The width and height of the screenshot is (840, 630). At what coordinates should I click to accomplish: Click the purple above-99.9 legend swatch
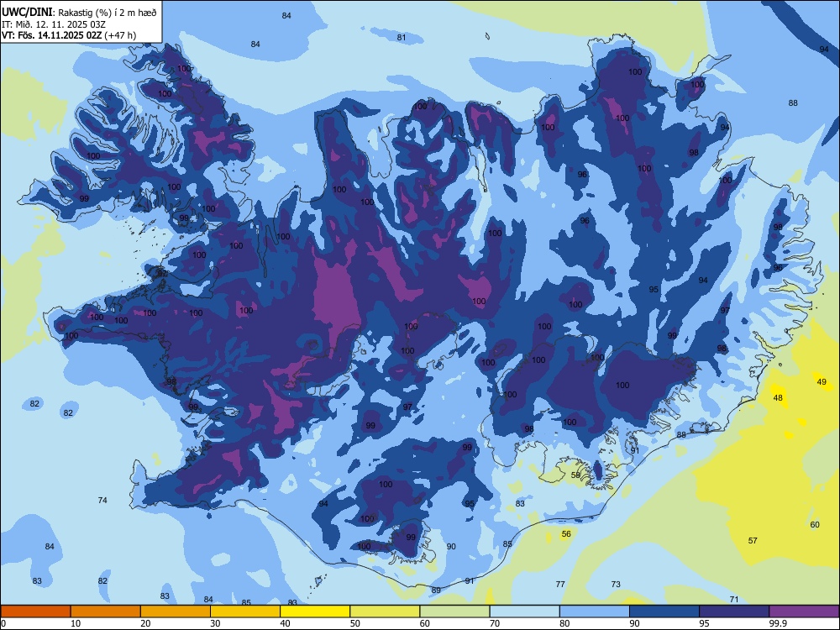click(804, 612)
